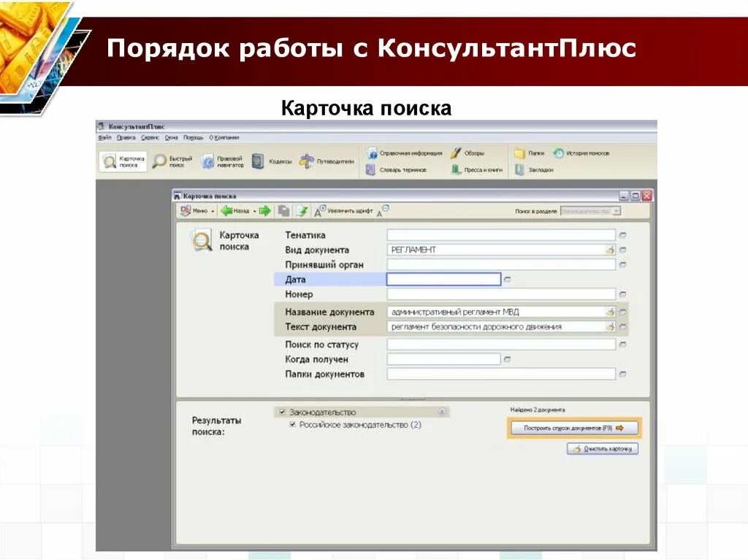The height and width of the screenshot is (560, 748).
Task: Click the green forward arrow
Action: 264,211
